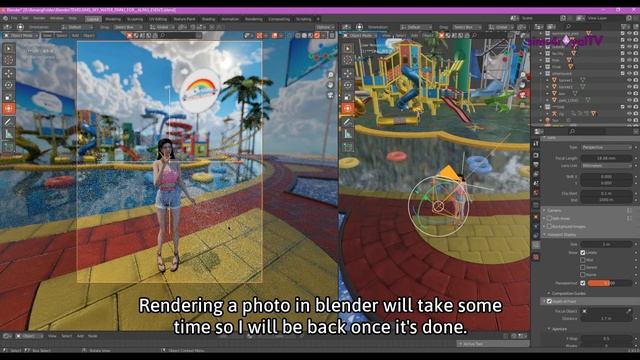The width and height of the screenshot is (640, 360).
Task: Open the Object Mode dropdown in left viewport
Action: (21, 36)
